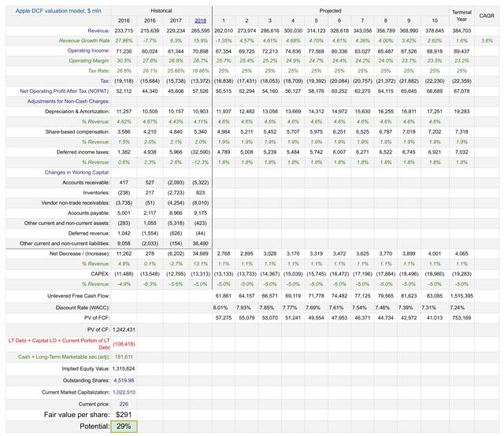This screenshot has height=436, width=504.
Task: Click the terminal year Unlevered Free Cash Flow 1,515,395
Action: click(461, 296)
